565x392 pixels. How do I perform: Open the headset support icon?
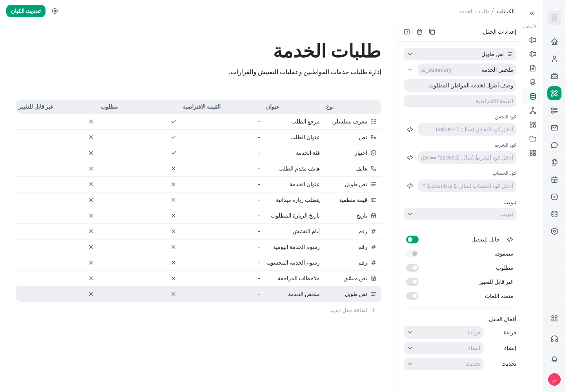point(554,339)
